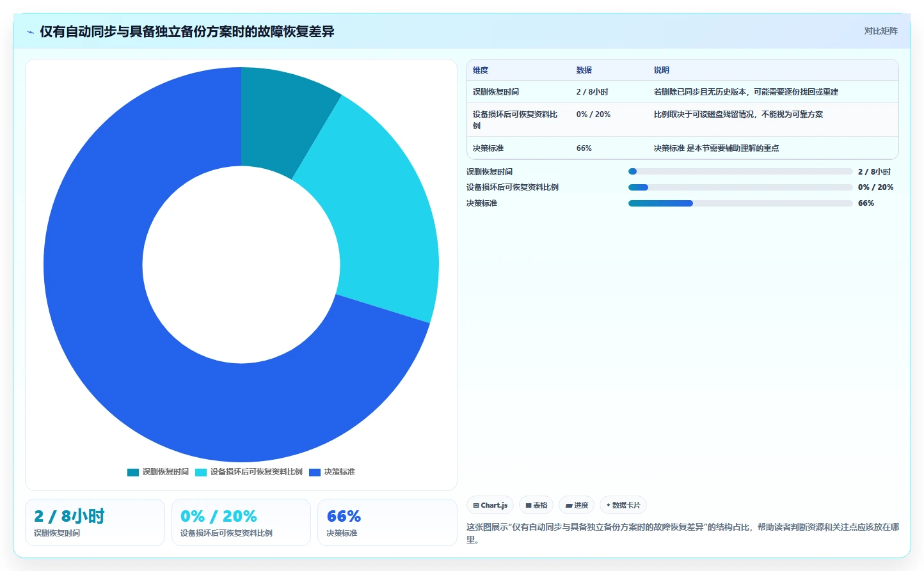Select the 进度 tag
924x571 pixels.
pyautogui.click(x=577, y=505)
